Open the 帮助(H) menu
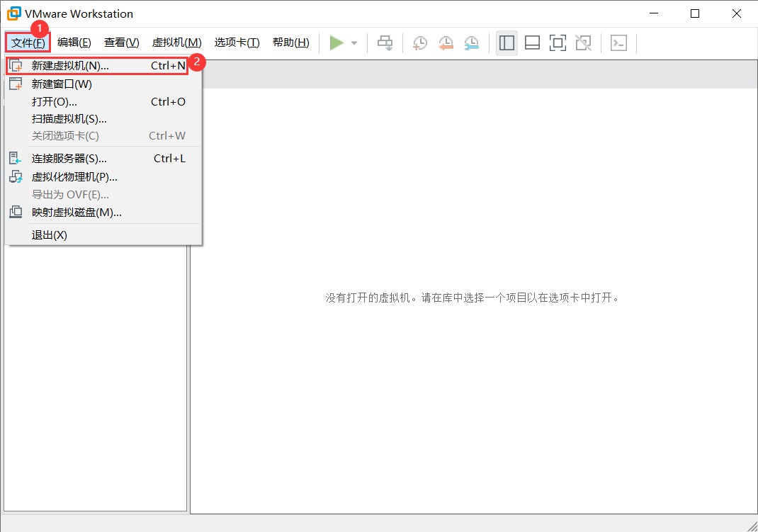Screen dimensions: 758x532 coord(290,43)
